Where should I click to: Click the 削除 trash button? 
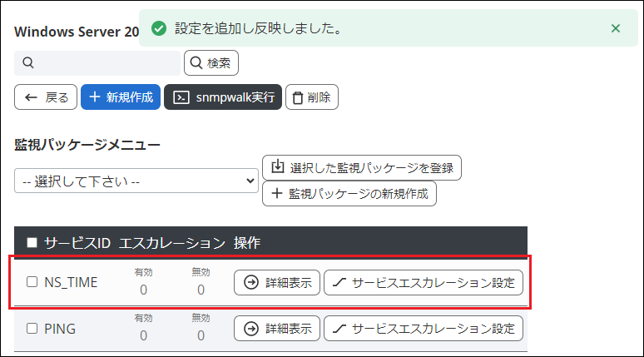click(x=311, y=97)
